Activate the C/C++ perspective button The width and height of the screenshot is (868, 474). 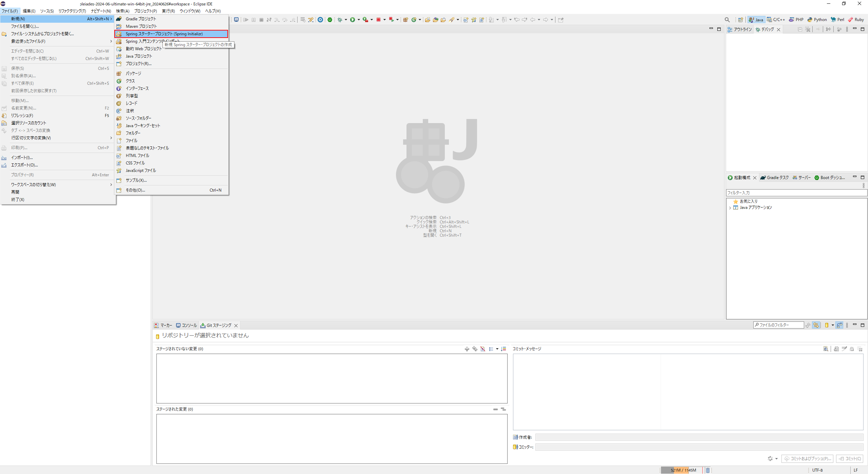pyautogui.click(x=776, y=20)
